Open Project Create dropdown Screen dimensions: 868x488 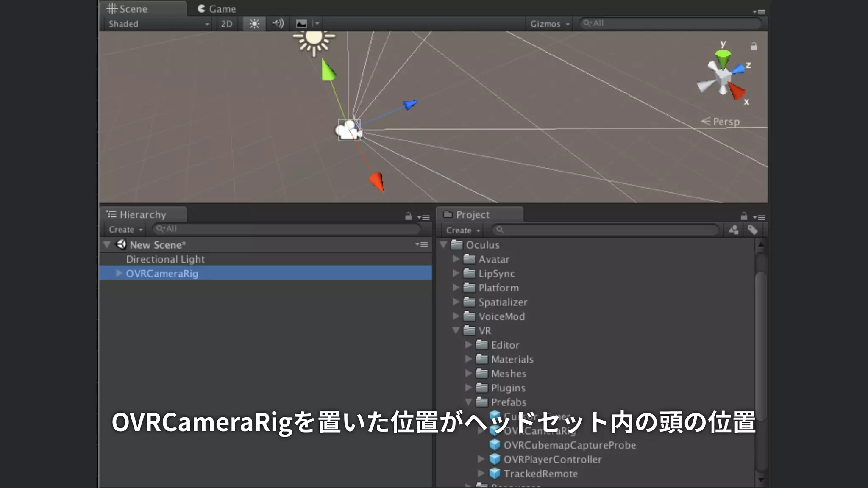tap(463, 230)
